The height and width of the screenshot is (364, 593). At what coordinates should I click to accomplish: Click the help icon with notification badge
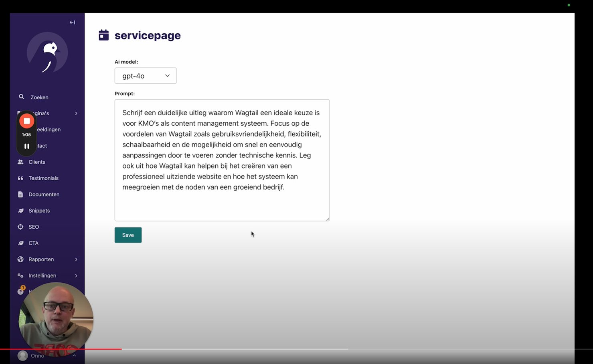tap(21, 291)
